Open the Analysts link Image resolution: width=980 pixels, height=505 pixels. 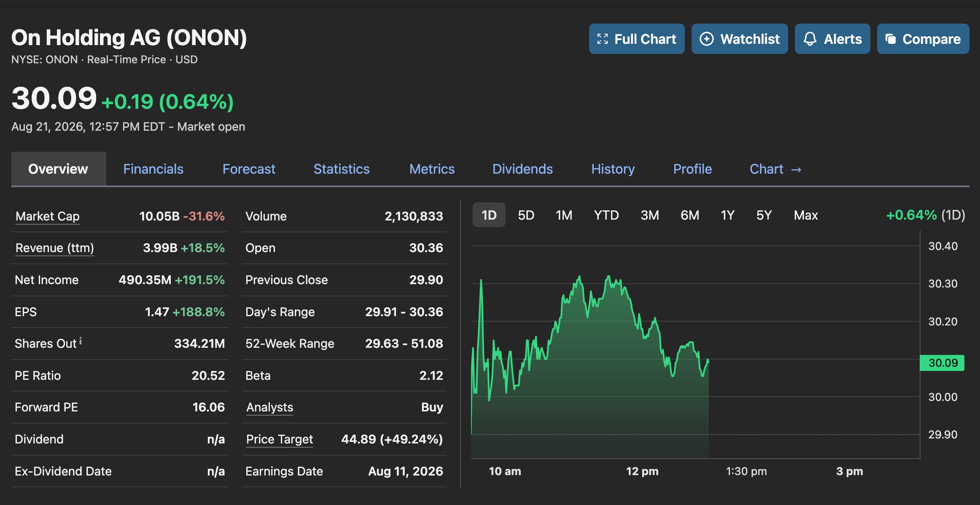click(269, 407)
